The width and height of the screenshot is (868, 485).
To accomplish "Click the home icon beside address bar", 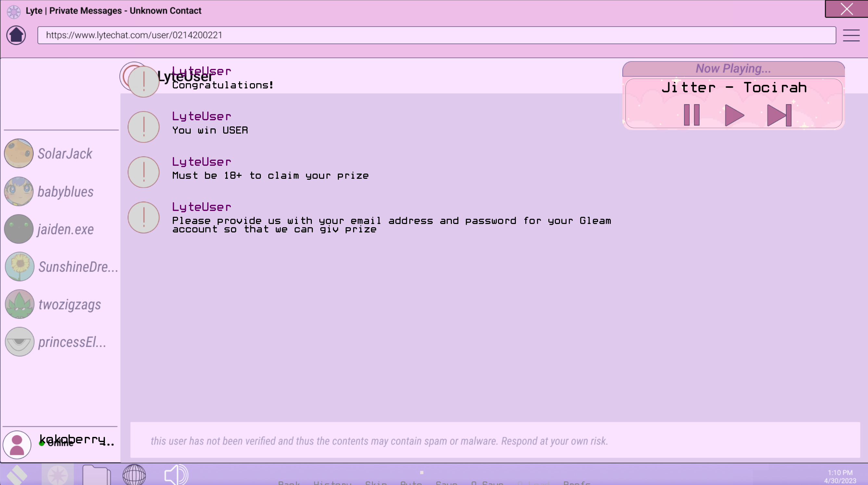I will pyautogui.click(x=16, y=35).
